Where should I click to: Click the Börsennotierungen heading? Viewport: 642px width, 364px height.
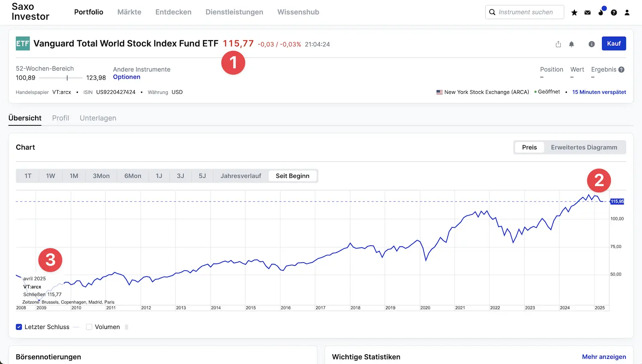[x=48, y=357]
